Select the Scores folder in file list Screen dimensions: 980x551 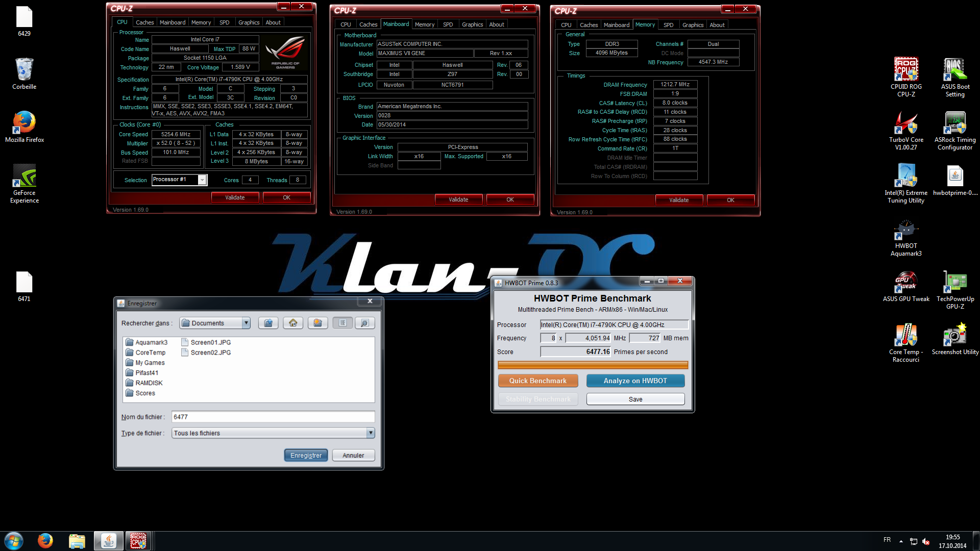coord(140,393)
